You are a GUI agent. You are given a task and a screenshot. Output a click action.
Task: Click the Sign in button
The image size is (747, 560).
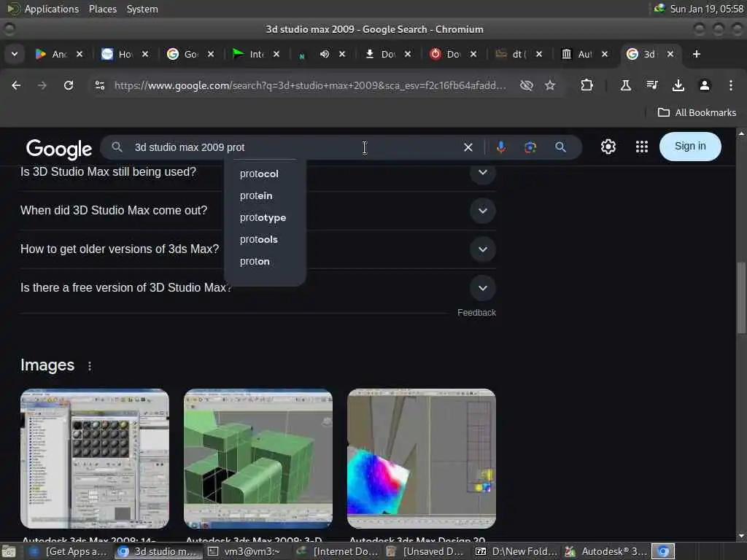point(690,146)
